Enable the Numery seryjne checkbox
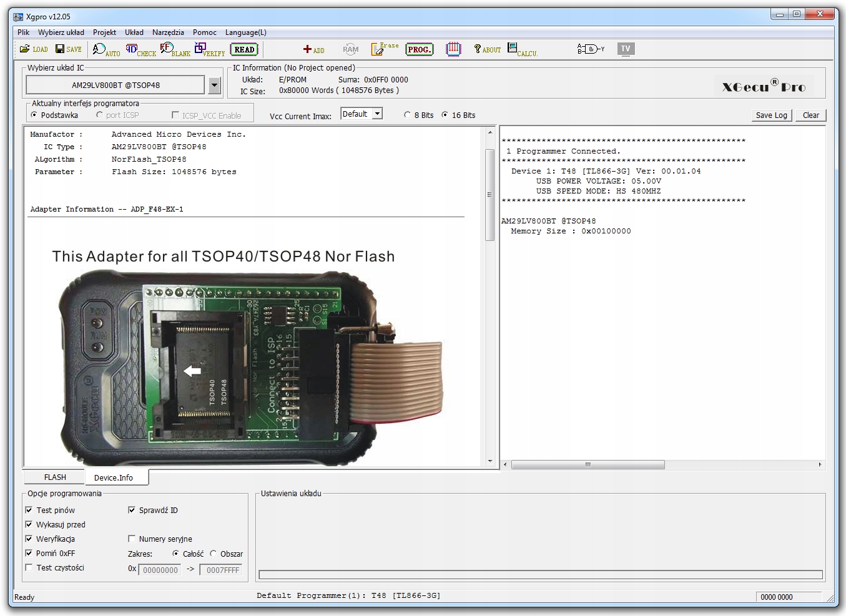 click(132, 539)
